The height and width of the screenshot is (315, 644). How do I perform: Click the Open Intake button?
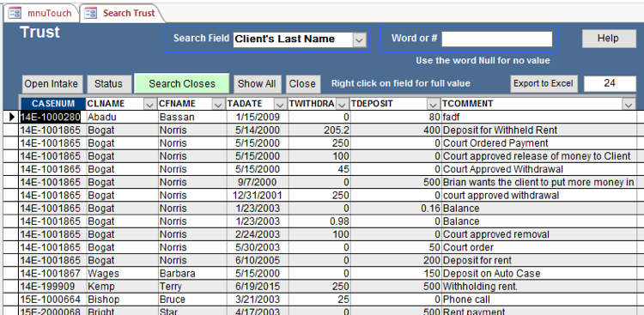[x=52, y=84]
